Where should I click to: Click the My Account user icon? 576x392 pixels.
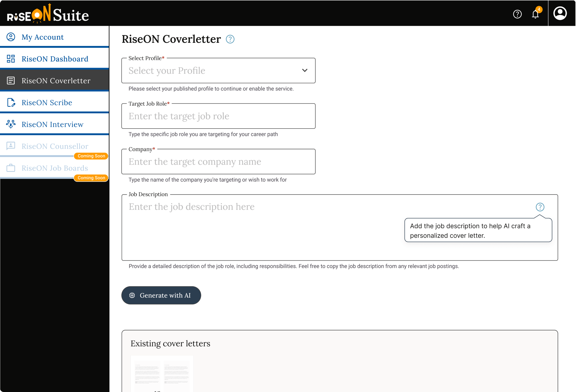point(11,37)
